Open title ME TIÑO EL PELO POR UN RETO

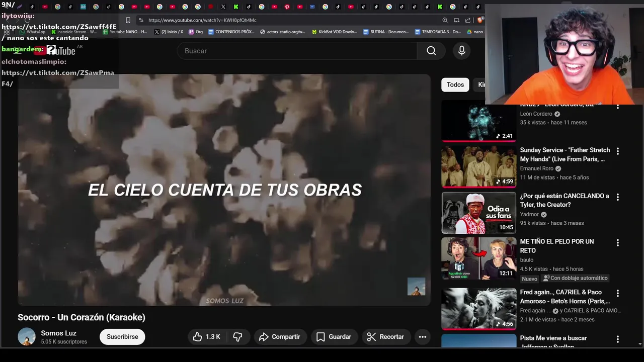557,246
